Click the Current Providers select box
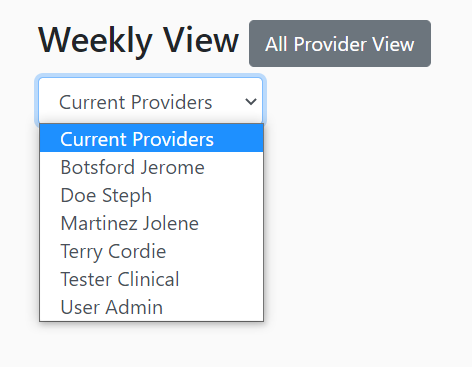Screen dimensions: 472x367 pos(151,101)
